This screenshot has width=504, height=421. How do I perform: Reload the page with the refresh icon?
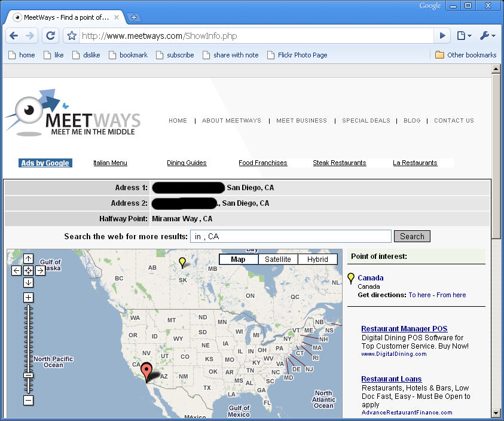(x=50, y=36)
